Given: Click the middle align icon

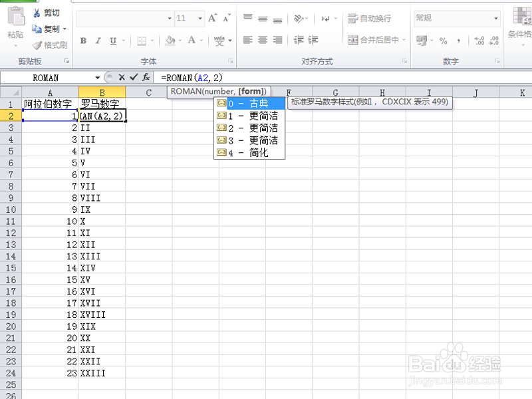Looking at the screenshot, I should 263,18.
